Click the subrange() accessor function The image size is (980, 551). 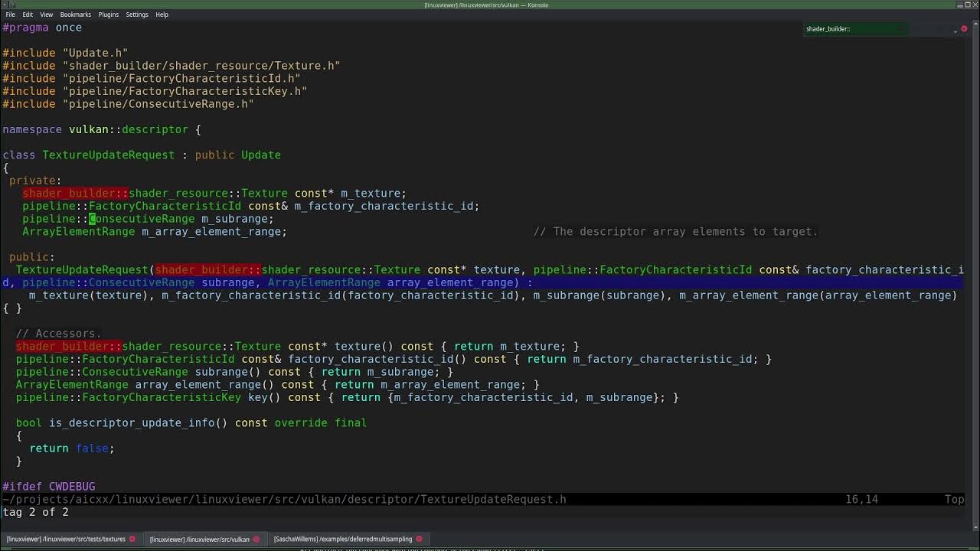(235, 372)
